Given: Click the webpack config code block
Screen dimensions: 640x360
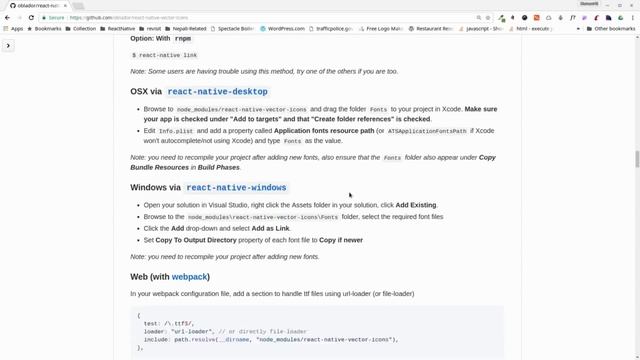Looking at the screenshot, I should 317,332.
